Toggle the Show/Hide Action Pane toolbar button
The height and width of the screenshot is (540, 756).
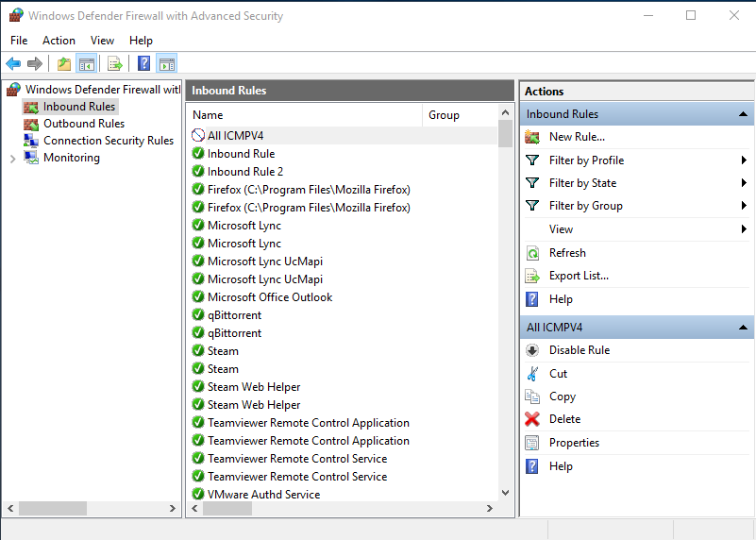click(x=167, y=63)
